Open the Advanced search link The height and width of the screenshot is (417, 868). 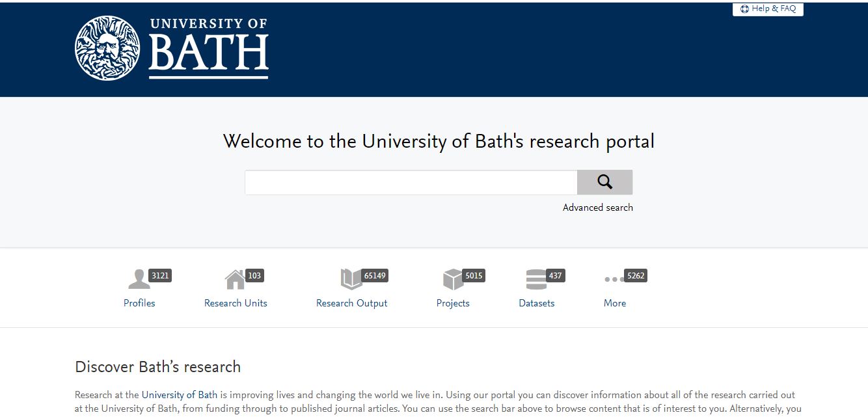(597, 208)
